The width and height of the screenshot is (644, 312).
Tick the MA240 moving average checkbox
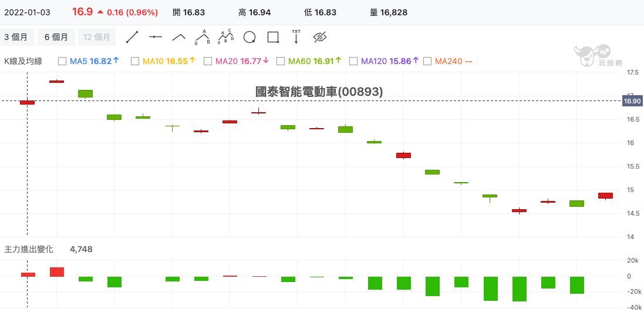tap(427, 61)
